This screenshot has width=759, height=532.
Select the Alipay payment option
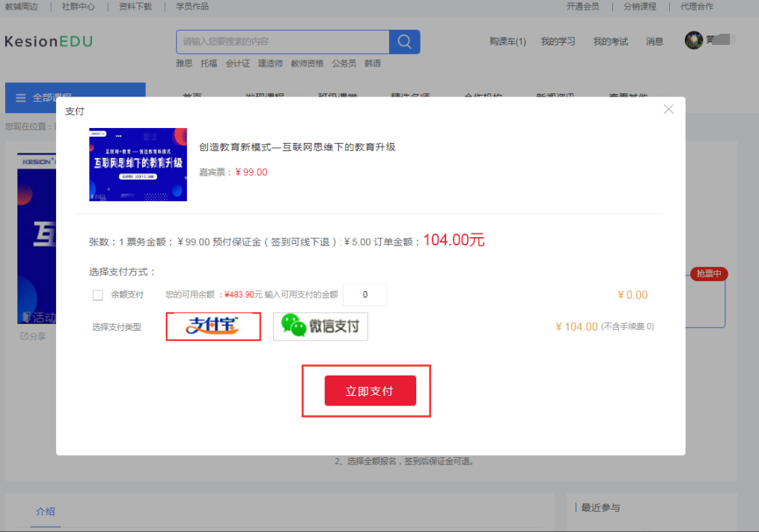[213, 326]
